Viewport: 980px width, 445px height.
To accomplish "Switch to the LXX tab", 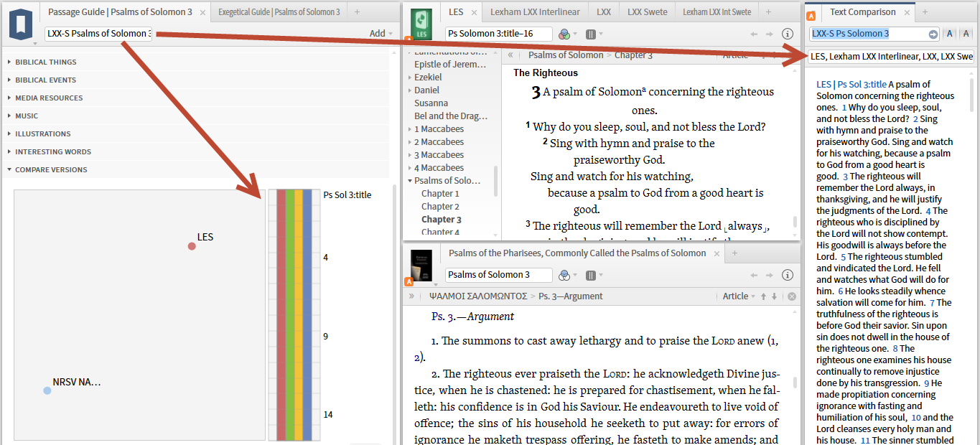I will click(604, 12).
